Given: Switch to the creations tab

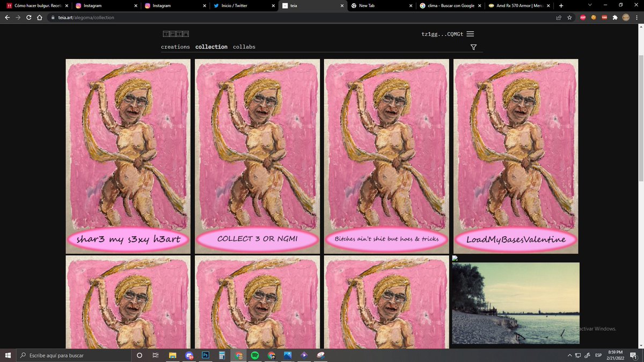Looking at the screenshot, I should [175, 47].
